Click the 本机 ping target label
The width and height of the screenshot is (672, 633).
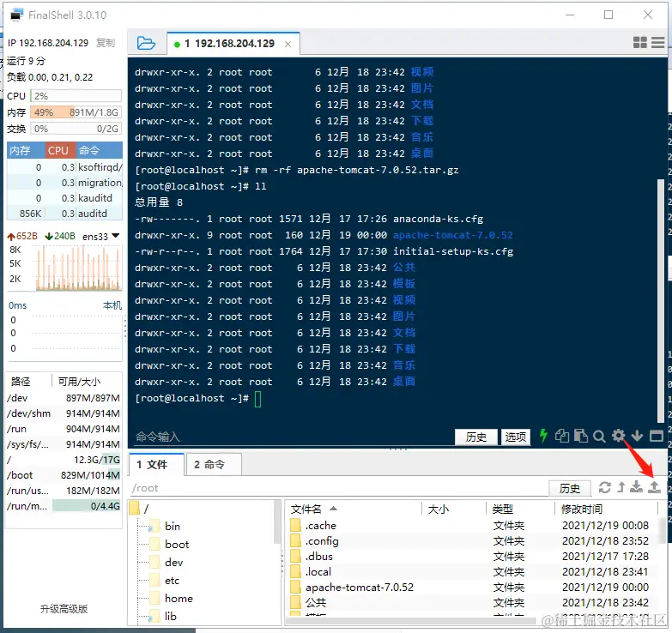pyautogui.click(x=112, y=305)
